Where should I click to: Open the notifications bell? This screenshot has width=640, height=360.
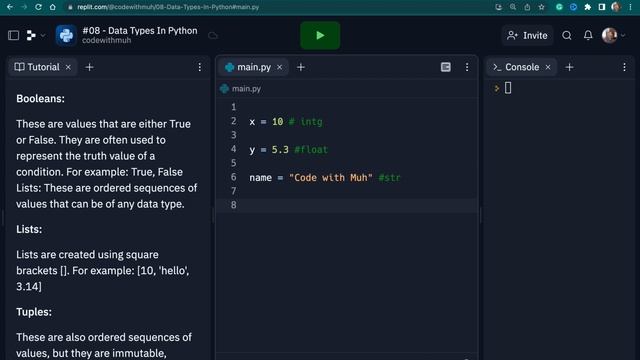588,36
